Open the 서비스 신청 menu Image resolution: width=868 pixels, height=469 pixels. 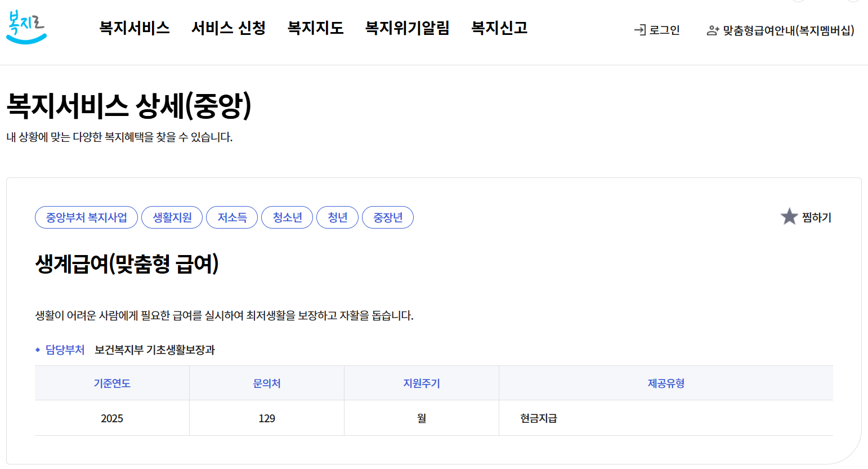coord(229,28)
